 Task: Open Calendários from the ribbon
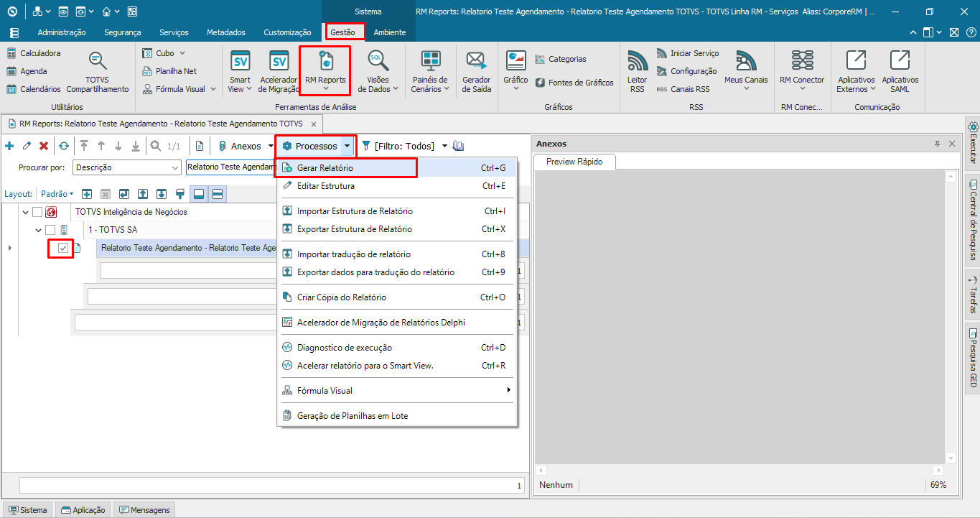(34, 89)
